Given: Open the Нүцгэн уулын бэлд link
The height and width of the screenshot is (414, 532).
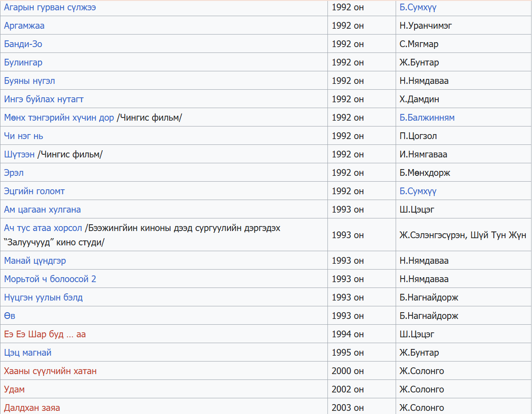Looking at the screenshot, I should pos(44,297).
